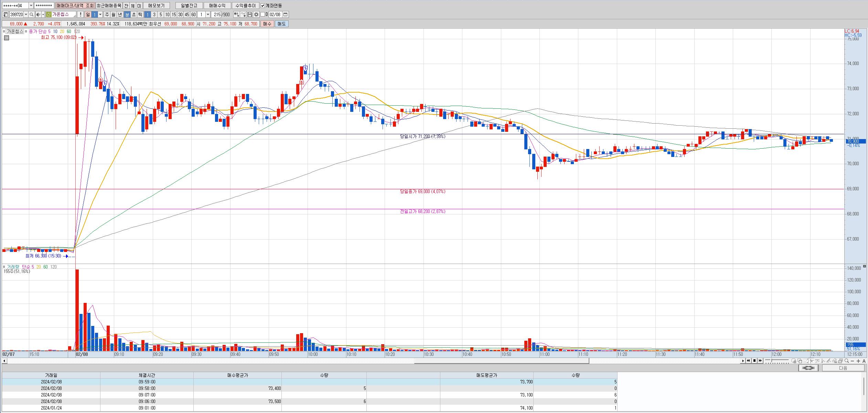
Task: Toggle the checkbox beside the date field
Action: coord(263,14)
